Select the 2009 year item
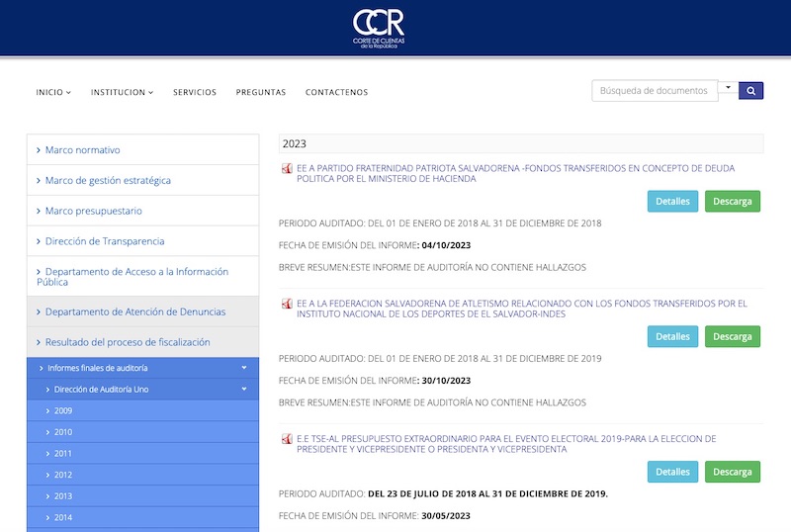The image size is (791, 532). coord(142,410)
